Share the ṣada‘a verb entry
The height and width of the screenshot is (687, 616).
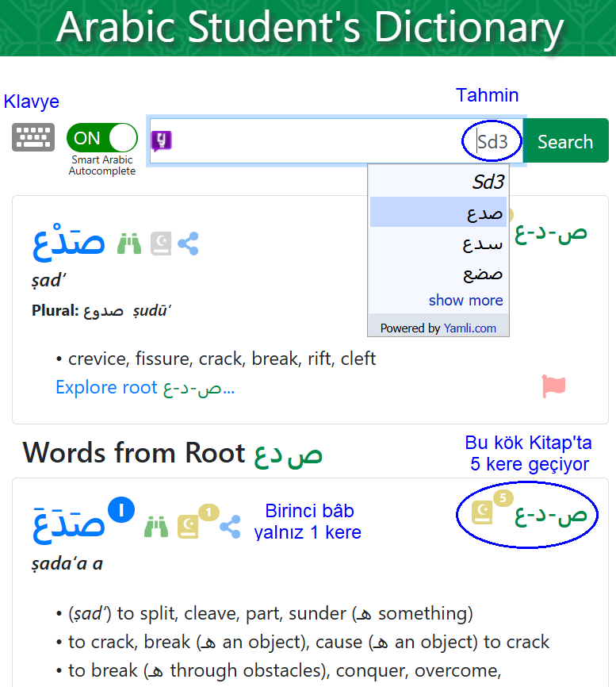(x=230, y=527)
